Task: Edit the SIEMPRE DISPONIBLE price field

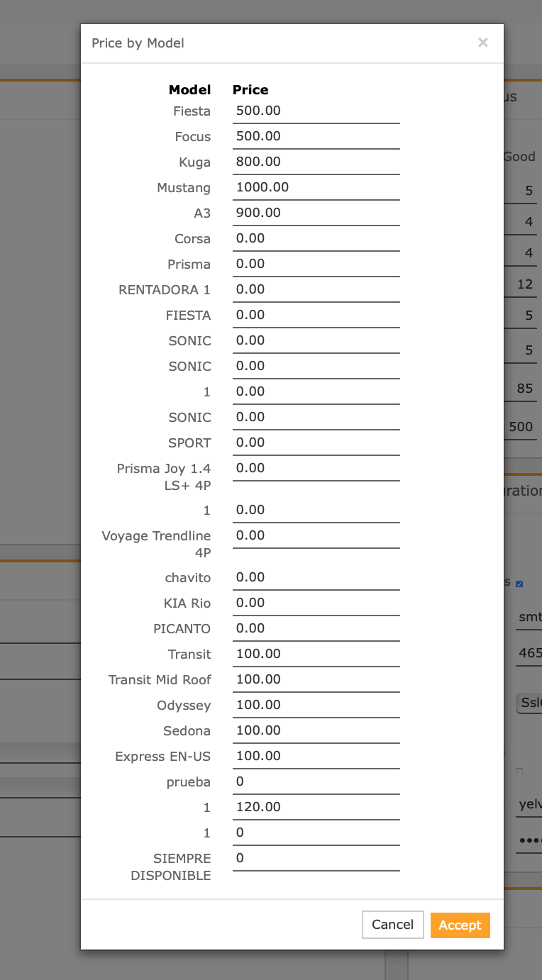Action: pos(316,858)
